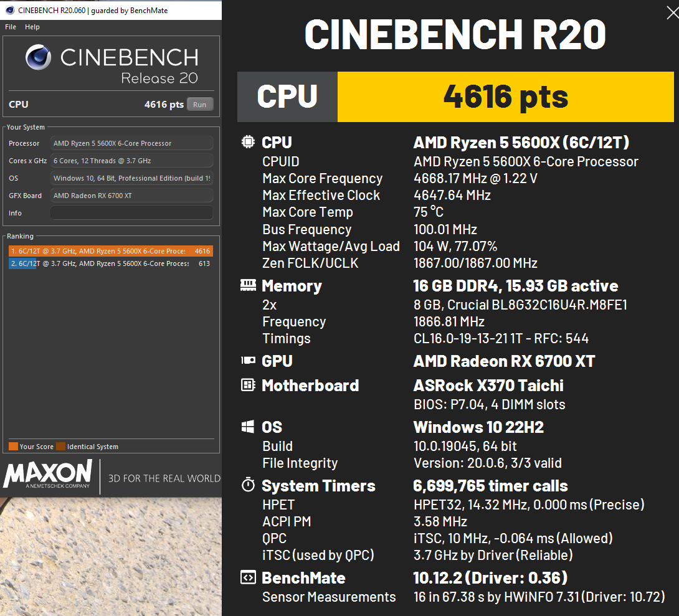Viewport: 679px width, 616px height.
Task: Click the CPU label in the score banner
Action: tap(287, 96)
